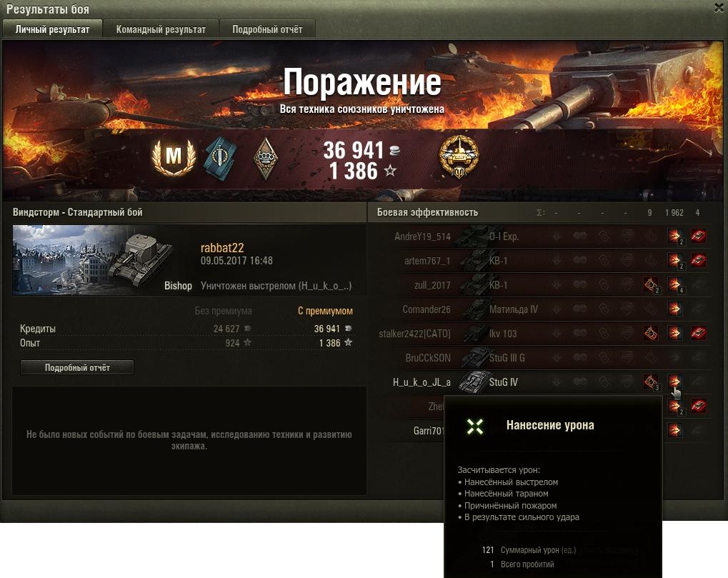This screenshot has height=578, width=728.
Task: Click critical hits icon for zull_2017
Action: pos(651,284)
